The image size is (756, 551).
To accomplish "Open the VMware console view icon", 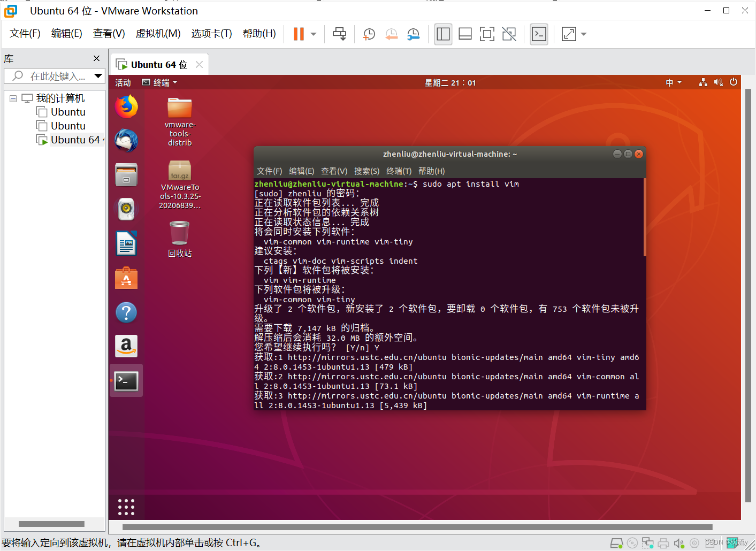I will (539, 34).
